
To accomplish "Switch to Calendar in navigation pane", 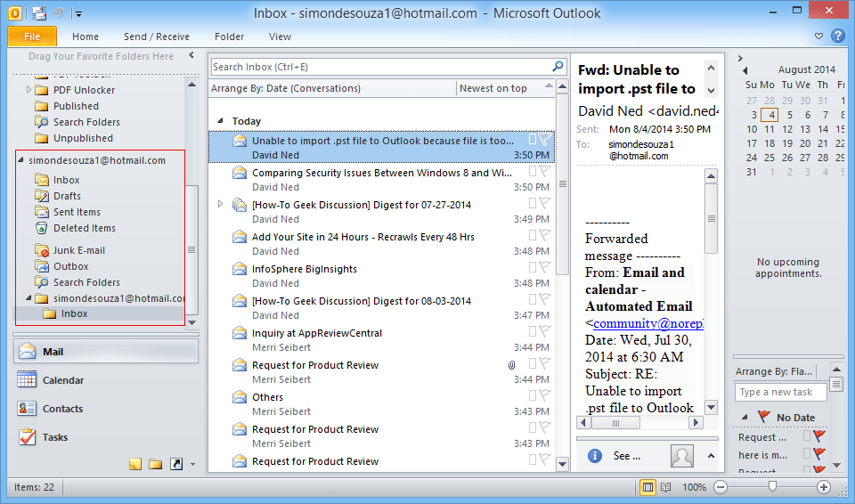I will 106,380.
